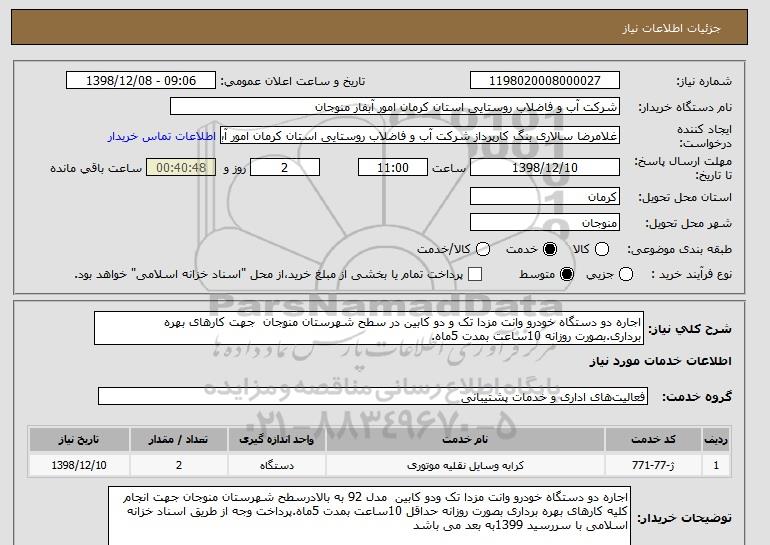The height and width of the screenshot is (545, 770).
Task: Click the deadline date field 1398/12/10
Action: tap(545, 167)
